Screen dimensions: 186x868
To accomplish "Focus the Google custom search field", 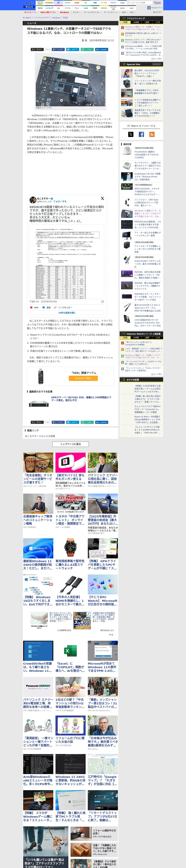I will [x=140, y=3].
